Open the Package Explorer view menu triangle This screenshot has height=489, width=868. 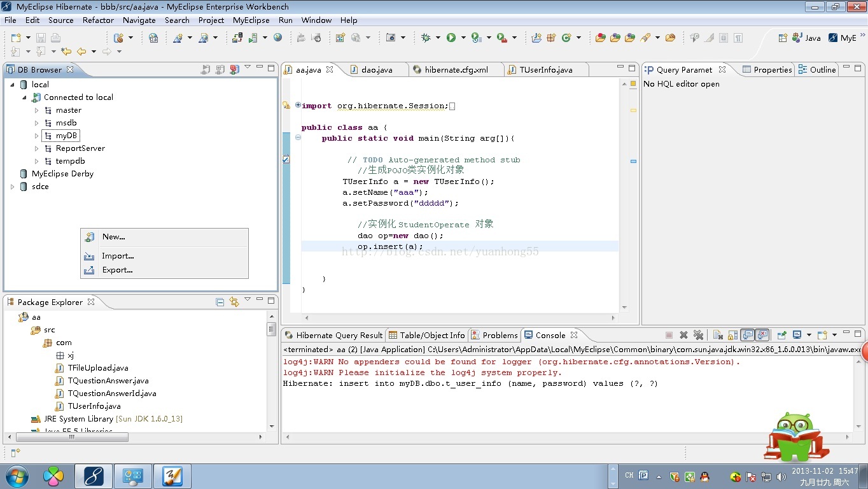pos(248,299)
